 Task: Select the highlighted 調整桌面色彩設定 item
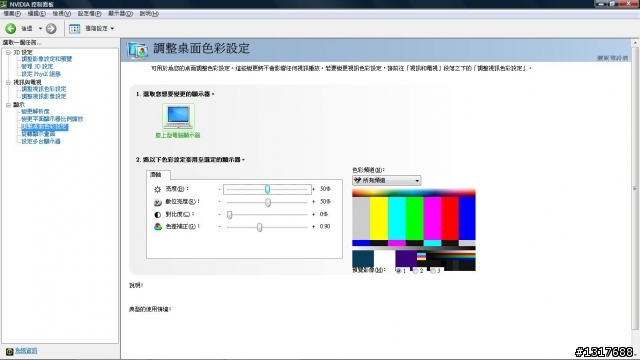pos(44,127)
